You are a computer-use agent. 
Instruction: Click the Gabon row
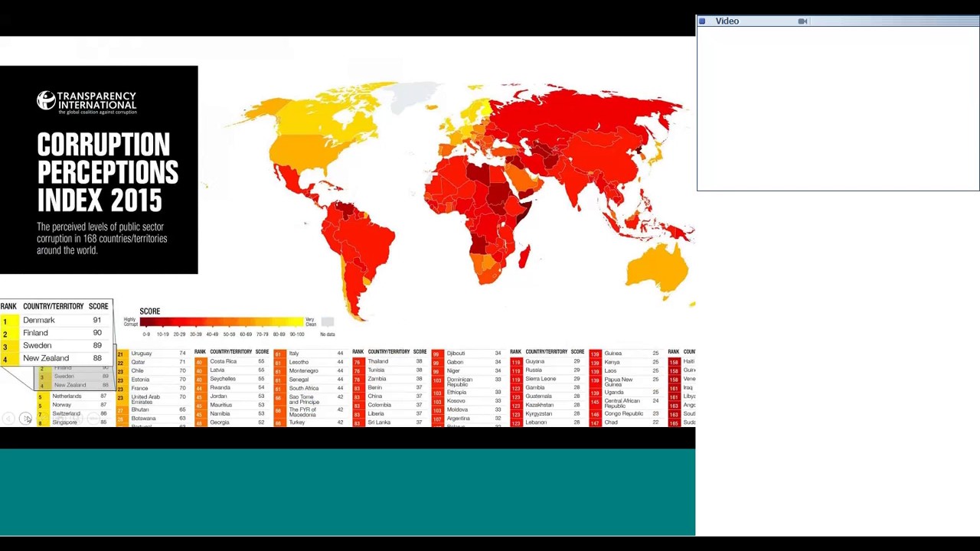click(468, 362)
